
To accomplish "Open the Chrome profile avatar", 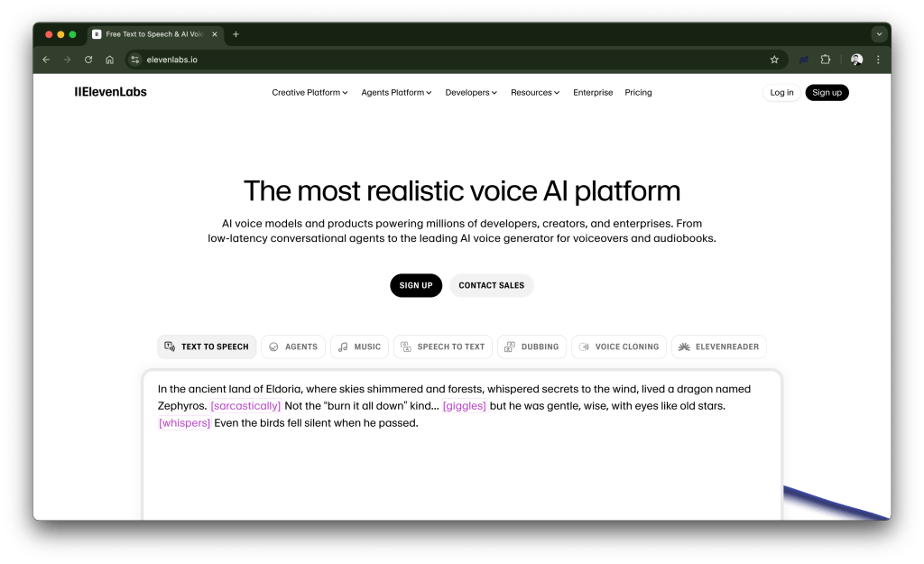I will tap(857, 60).
